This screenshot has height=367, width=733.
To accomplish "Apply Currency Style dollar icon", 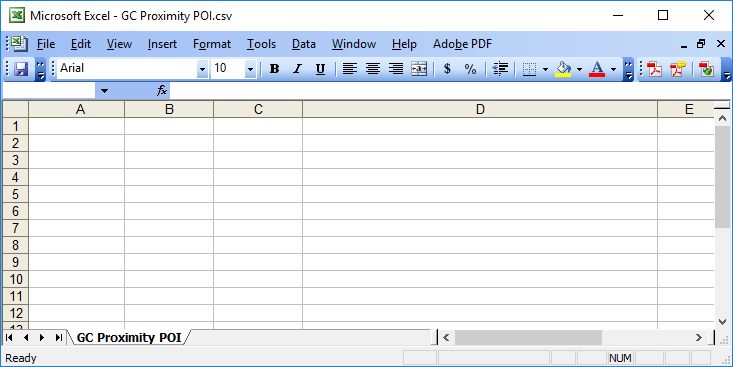I will (x=447, y=69).
